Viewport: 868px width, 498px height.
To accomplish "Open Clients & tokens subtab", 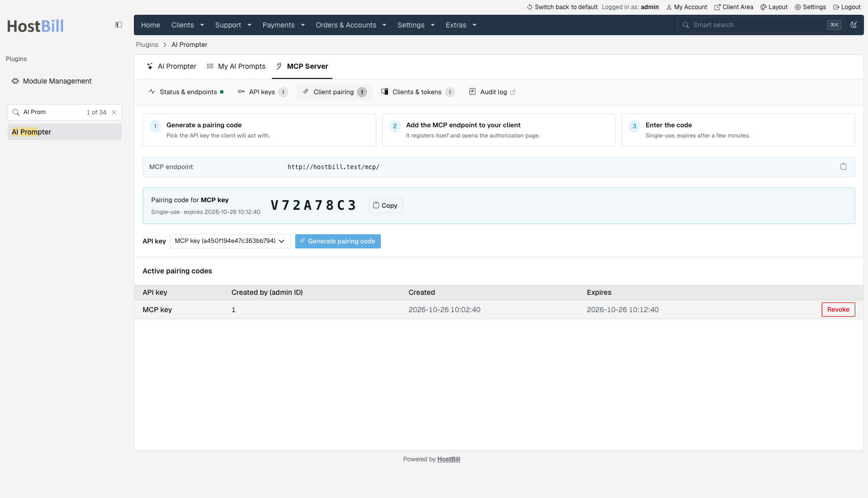I will tap(417, 92).
